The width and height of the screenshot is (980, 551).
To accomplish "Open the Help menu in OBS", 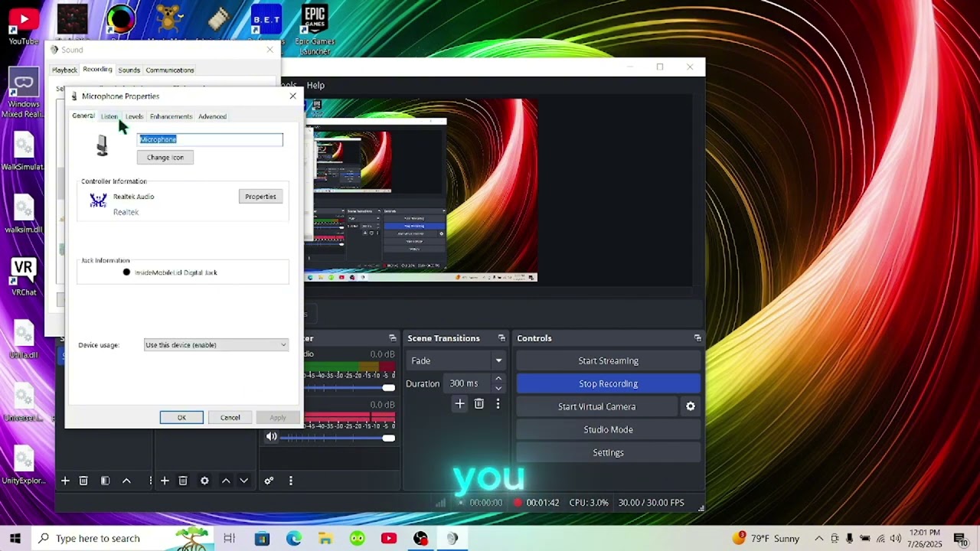I will 315,85.
